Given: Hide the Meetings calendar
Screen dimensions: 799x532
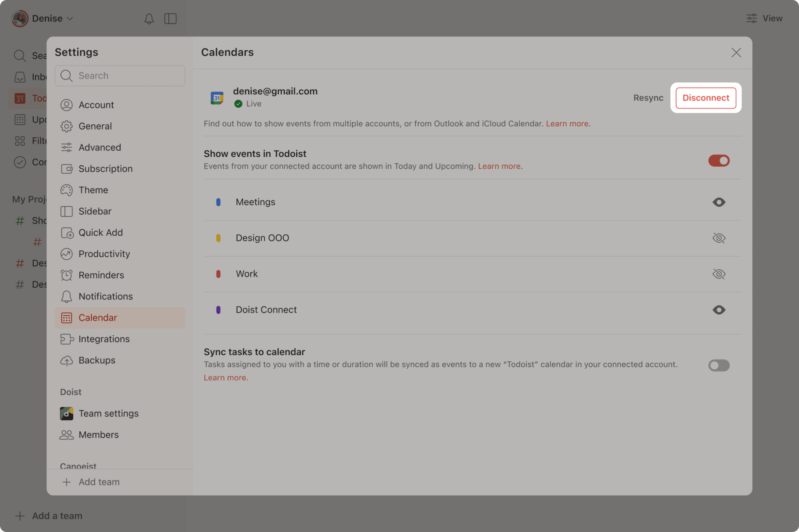Looking at the screenshot, I should [719, 202].
